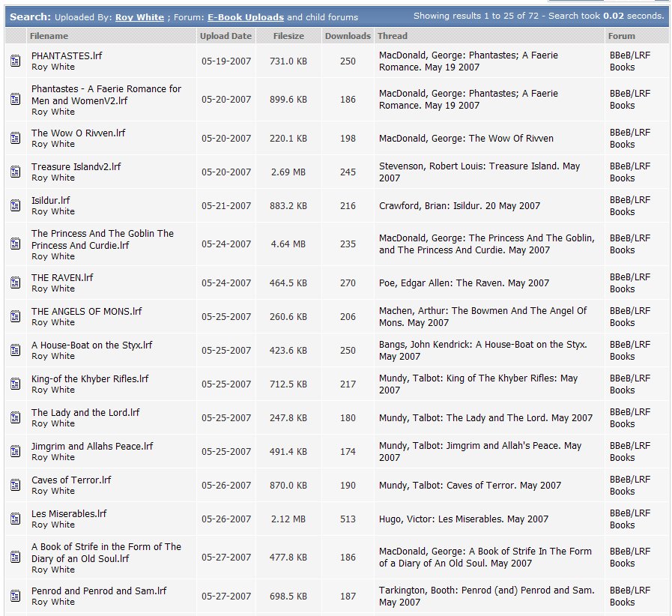Click file icon beside The Lady and the Lord.lrf
The height and width of the screenshot is (616, 672).
click(16, 417)
